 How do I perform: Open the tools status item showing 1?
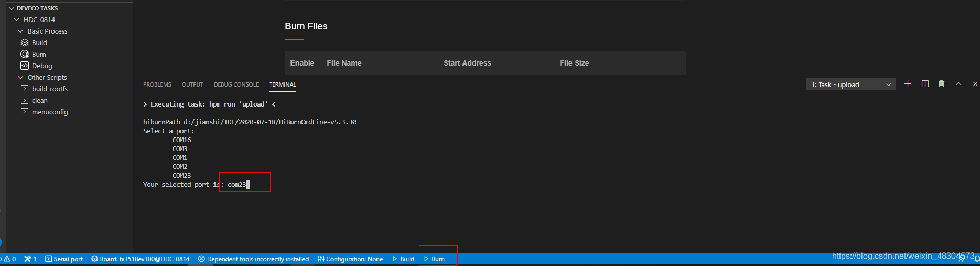30,259
